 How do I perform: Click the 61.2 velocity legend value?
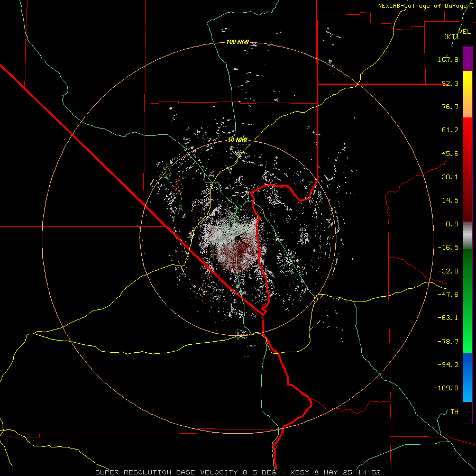coord(450,130)
